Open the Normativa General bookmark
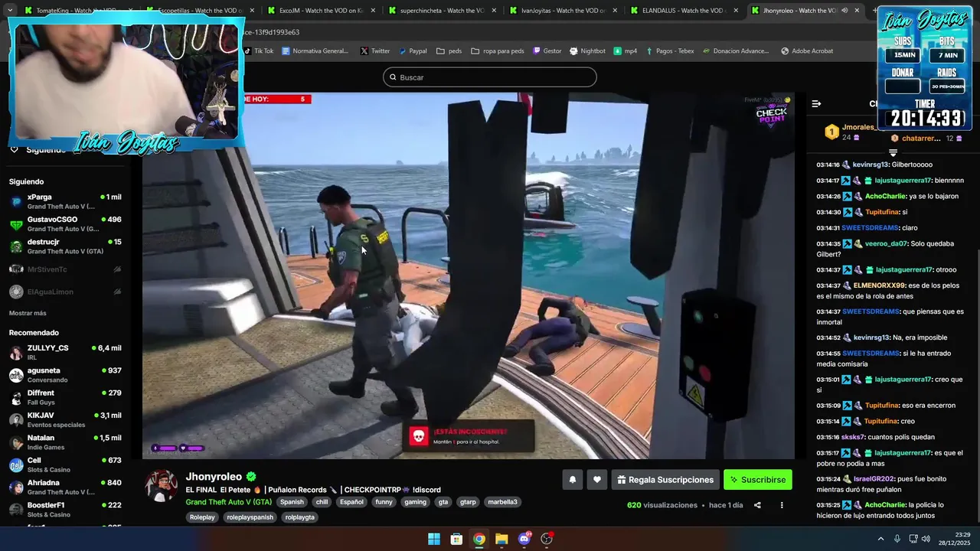980x551 pixels. pyautogui.click(x=315, y=51)
